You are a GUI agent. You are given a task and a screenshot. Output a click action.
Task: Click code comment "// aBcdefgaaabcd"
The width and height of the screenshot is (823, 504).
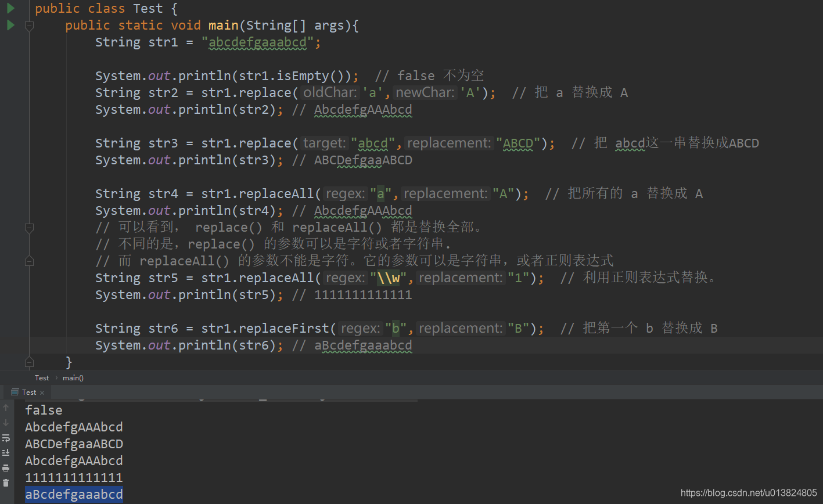click(352, 345)
